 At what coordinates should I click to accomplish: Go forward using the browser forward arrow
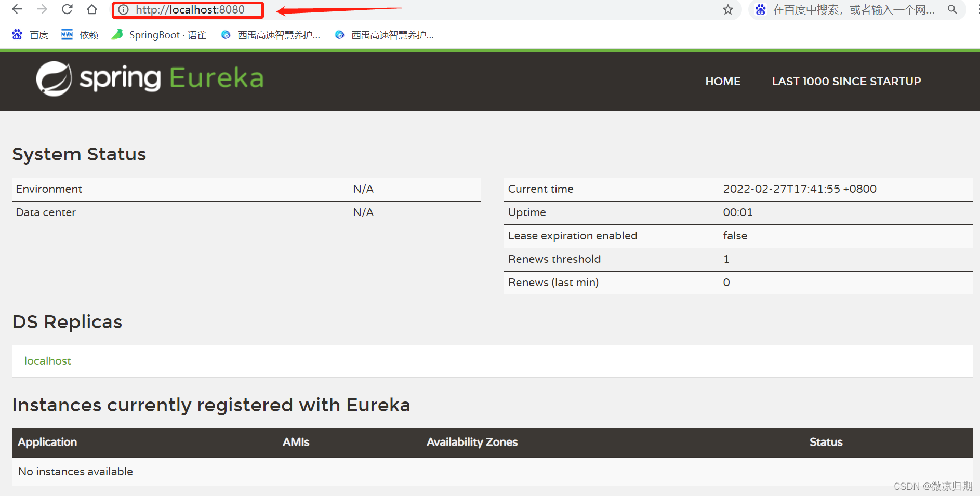(x=42, y=9)
